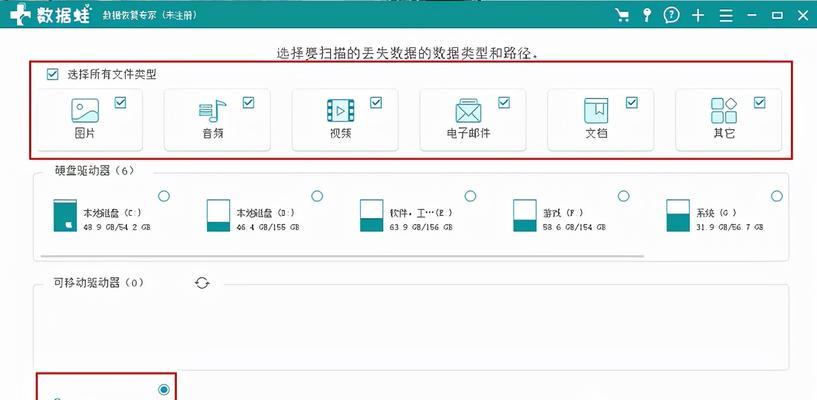Minimize the 数据蛙 window
The height and width of the screenshot is (400, 817).
click(751, 15)
